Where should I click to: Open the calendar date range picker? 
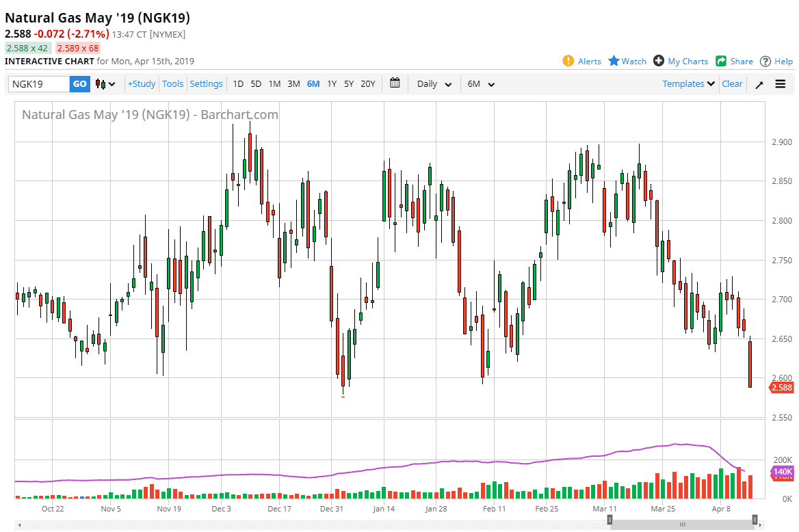pos(395,83)
